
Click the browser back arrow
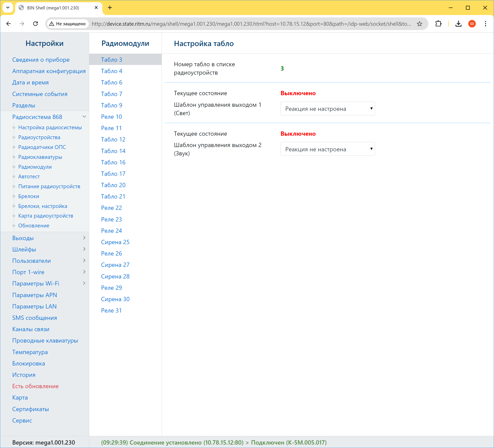9,24
